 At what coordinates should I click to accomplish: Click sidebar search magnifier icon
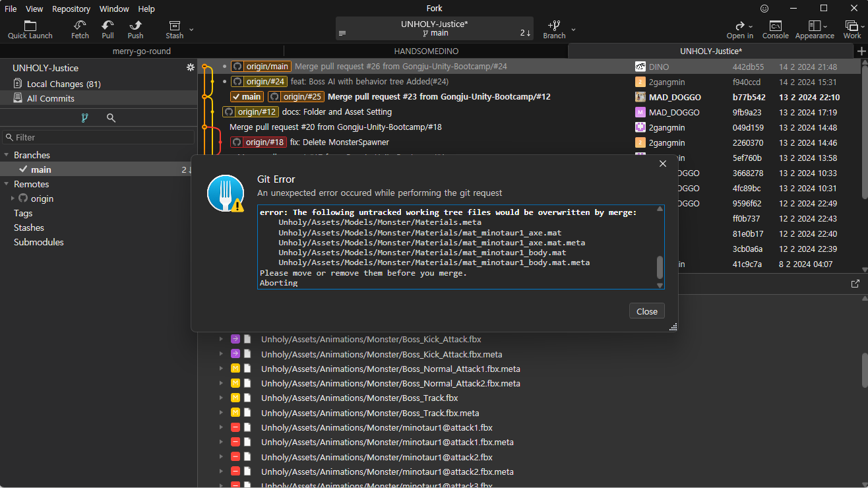111,118
